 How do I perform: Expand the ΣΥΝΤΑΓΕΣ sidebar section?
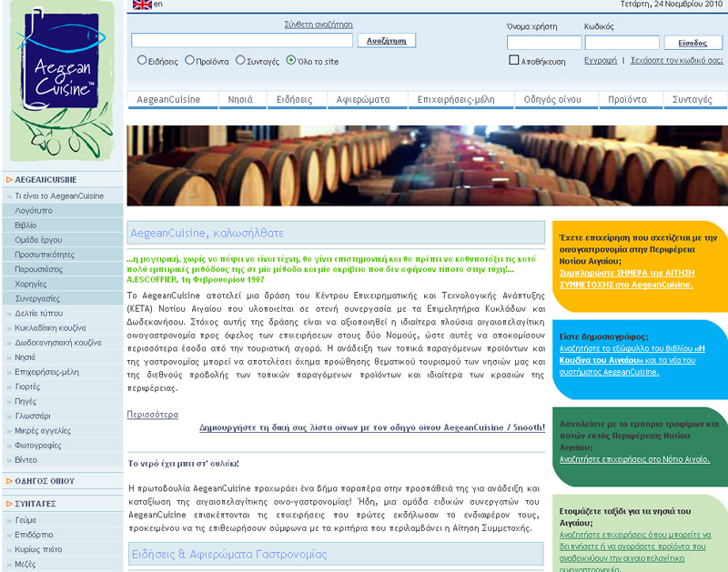8,503
